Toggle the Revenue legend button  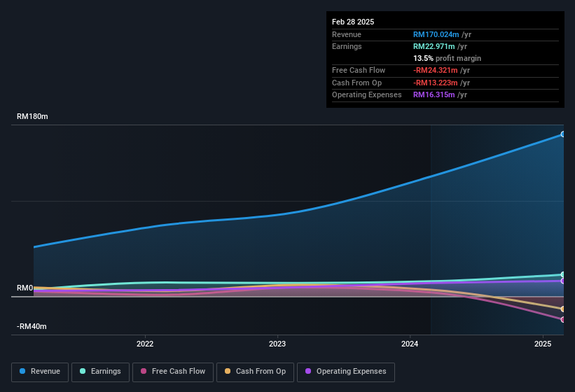40,372
